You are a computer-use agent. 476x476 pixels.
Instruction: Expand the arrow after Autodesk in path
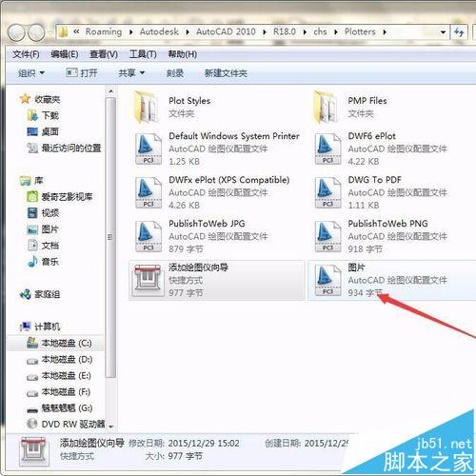188,32
